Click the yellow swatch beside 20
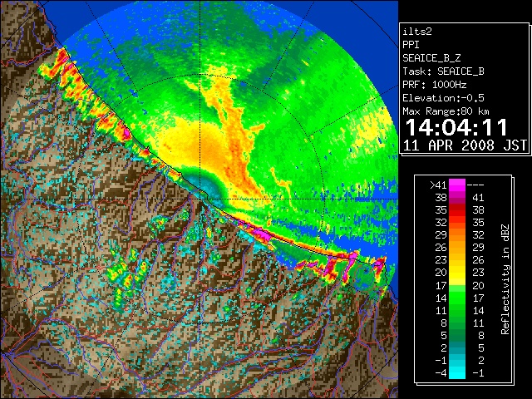This screenshot has height=399, width=532. 457,273
